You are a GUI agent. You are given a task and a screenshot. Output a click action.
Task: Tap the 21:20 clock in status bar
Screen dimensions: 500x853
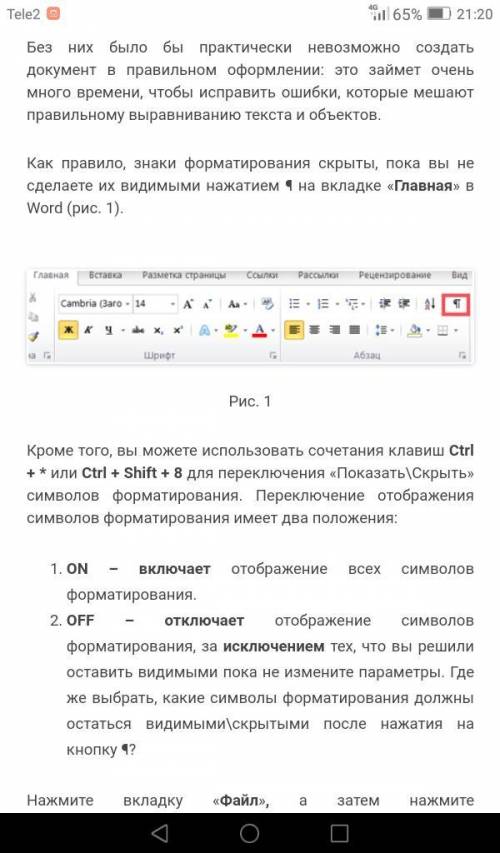click(x=474, y=14)
